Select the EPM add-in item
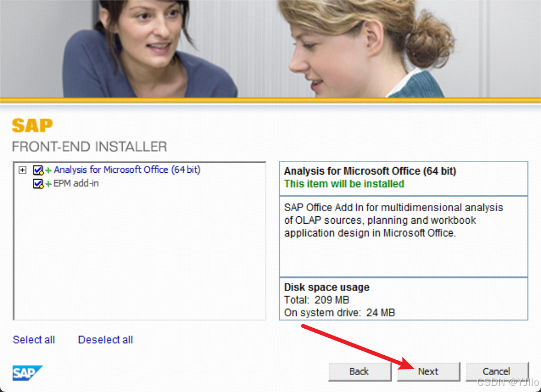The image size is (541, 392). tap(76, 184)
